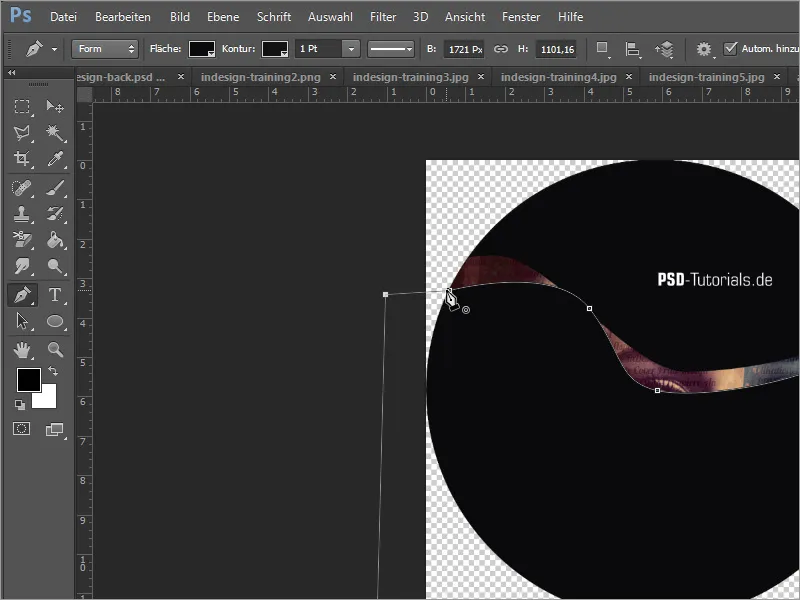This screenshot has height=600, width=800.
Task: Open the Filter menu
Action: (x=383, y=17)
